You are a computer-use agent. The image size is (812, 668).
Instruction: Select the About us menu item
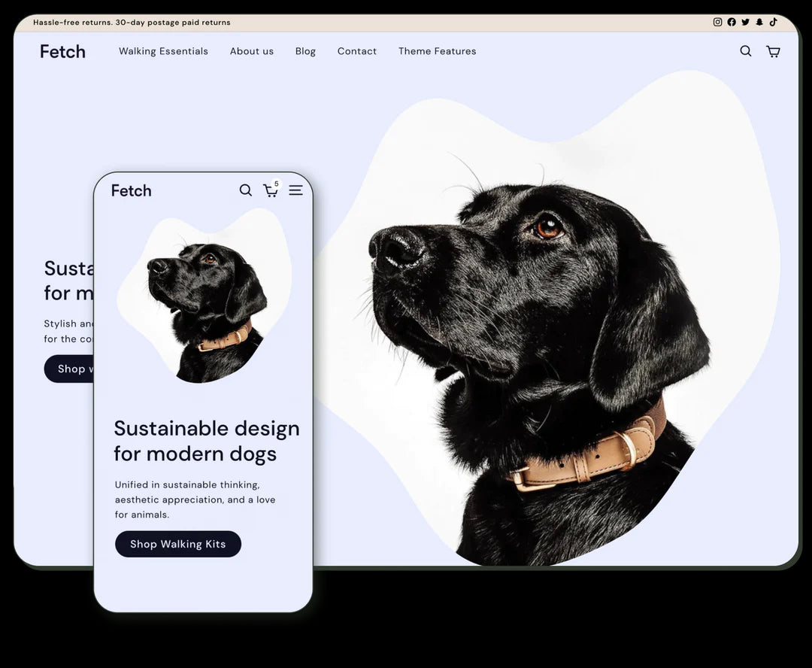tap(252, 51)
